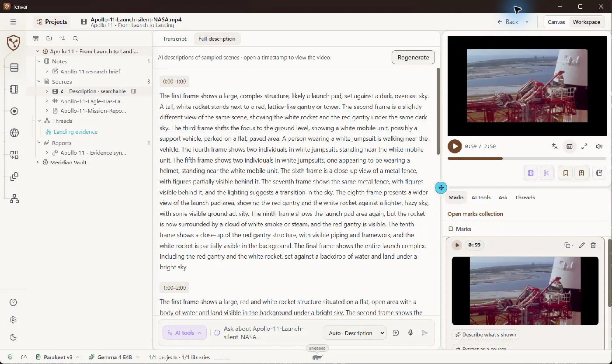The height and width of the screenshot is (364, 612).
Task: Open the Auto · Description dropdown
Action: (355, 333)
